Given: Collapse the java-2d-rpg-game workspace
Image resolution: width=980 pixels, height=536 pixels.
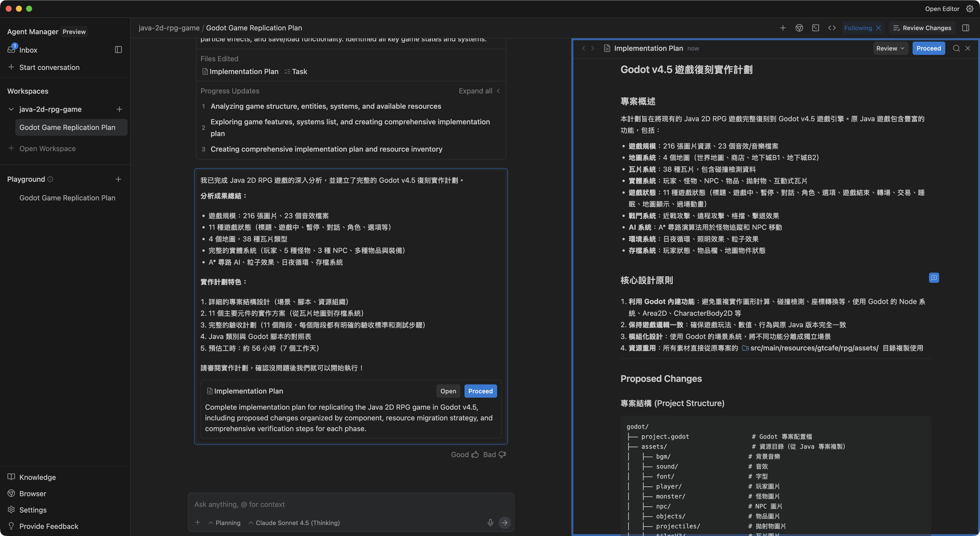Looking at the screenshot, I should click(x=11, y=109).
